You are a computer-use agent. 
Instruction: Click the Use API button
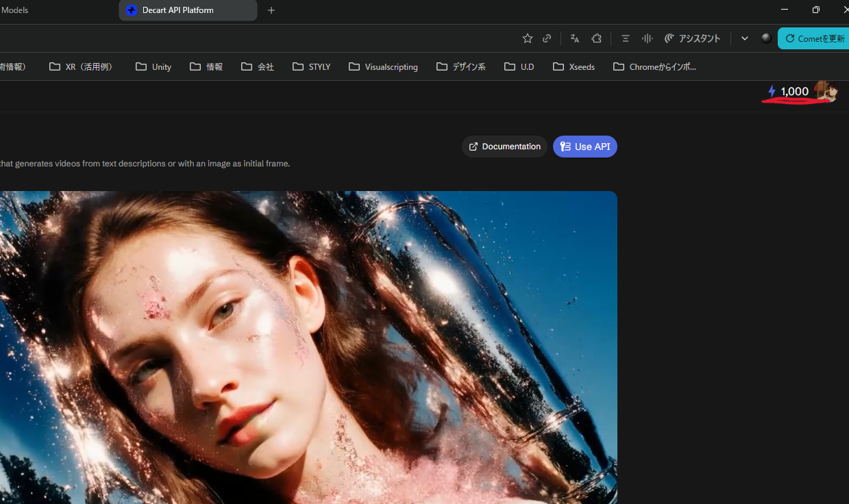[585, 147]
